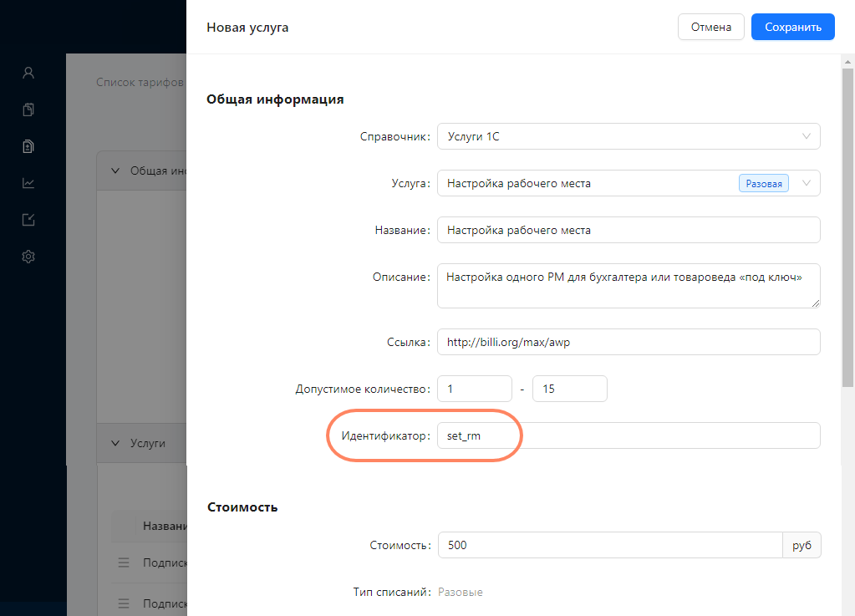Click the Общая информация heading in panel
This screenshot has width=855, height=616.
[x=275, y=99]
